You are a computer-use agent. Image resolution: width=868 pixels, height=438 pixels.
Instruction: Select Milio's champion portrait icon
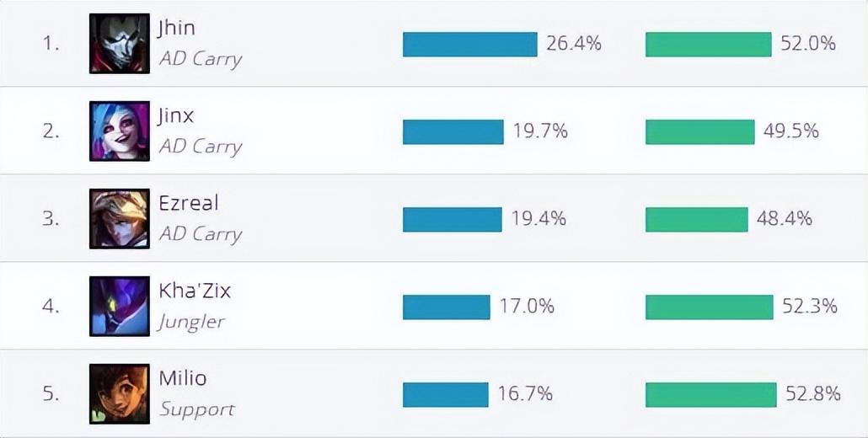click(x=119, y=394)
